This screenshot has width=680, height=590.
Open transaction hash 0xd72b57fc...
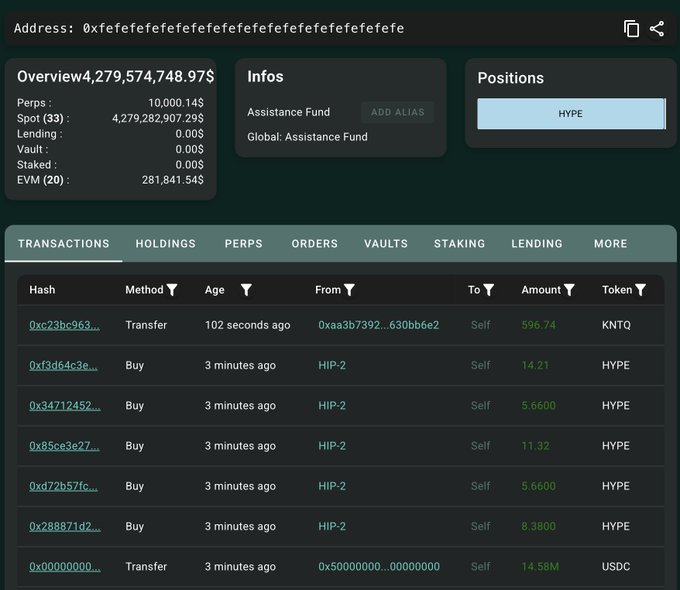click(63, 486)
